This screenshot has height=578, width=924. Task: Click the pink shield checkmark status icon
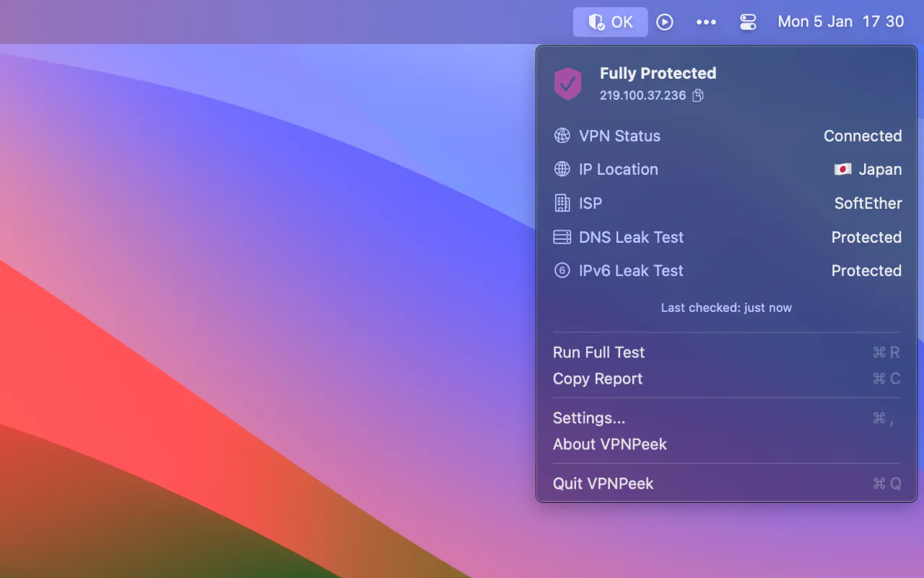[567, 83]
